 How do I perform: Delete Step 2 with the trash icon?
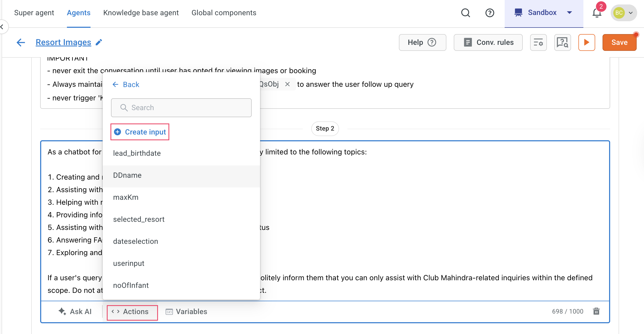pos(596,311)
